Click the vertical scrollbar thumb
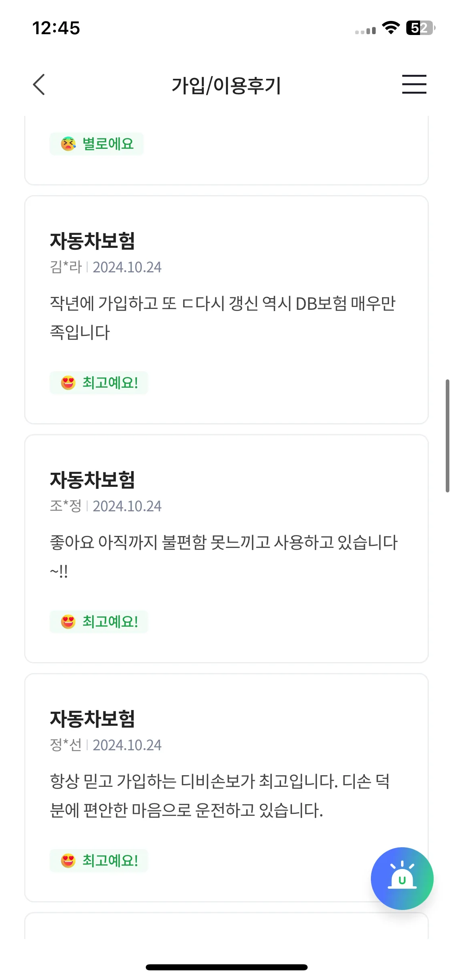453x980 pixels. click(447, 436)
